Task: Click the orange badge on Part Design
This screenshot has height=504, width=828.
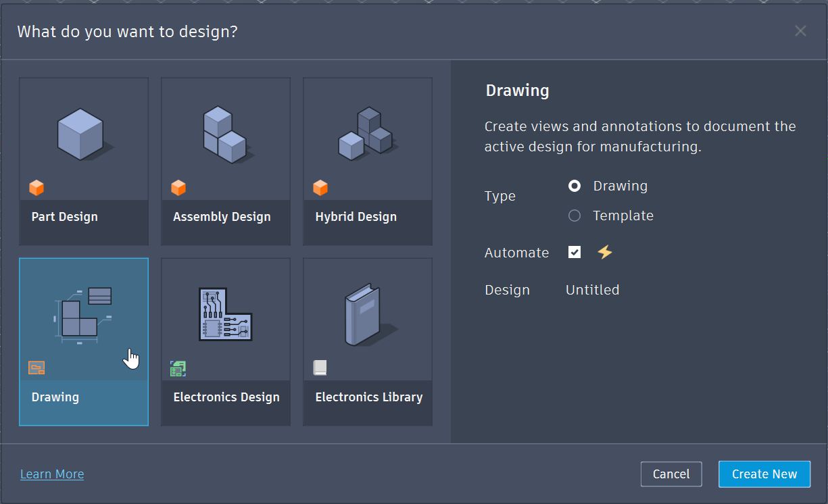Action: [36, 188]
